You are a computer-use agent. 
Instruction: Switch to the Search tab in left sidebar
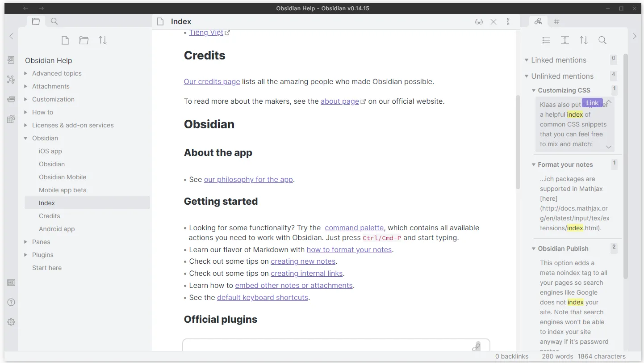(x=54, y=21)
